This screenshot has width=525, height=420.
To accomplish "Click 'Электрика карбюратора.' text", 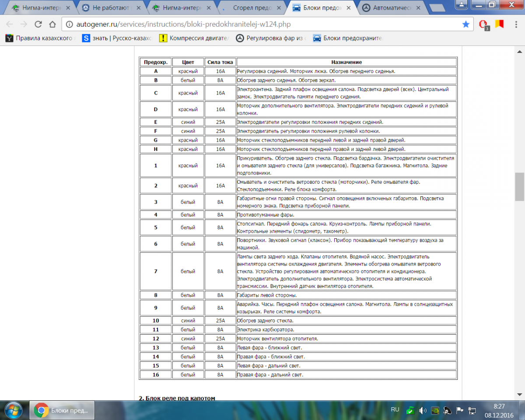I will pyautogui.click(x=266, y=329).
